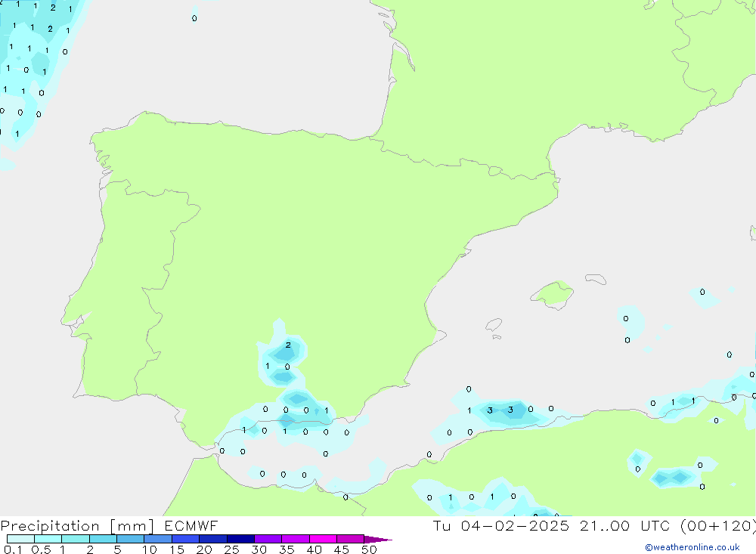Click the legend tick label "50"

coord(370,549)
